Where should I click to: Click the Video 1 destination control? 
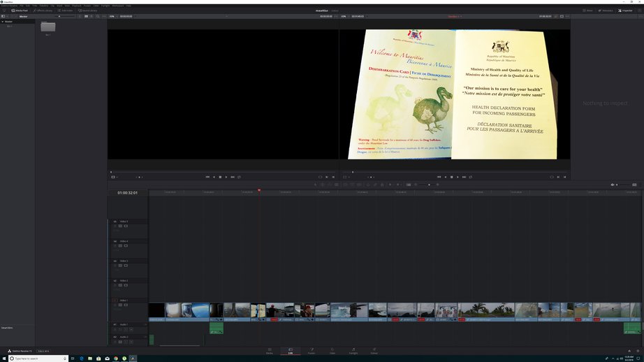coord(115,301)
